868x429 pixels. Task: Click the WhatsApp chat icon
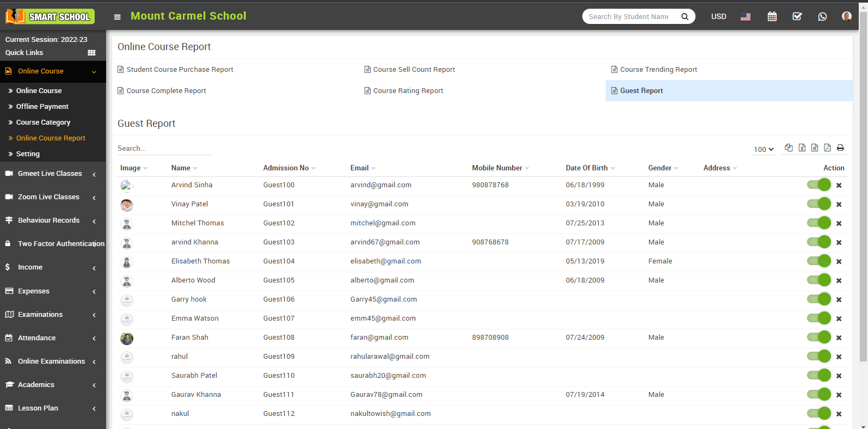coord(822,16)
